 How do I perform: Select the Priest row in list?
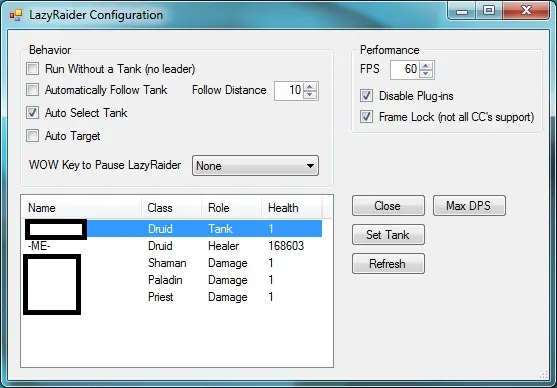172,297
